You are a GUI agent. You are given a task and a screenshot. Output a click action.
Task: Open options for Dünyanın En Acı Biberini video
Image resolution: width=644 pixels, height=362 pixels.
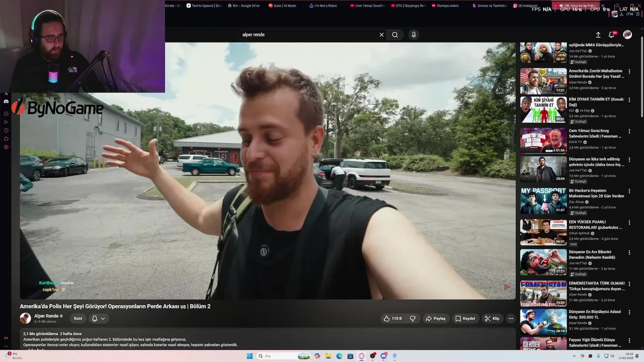click(x=629, y=252)
